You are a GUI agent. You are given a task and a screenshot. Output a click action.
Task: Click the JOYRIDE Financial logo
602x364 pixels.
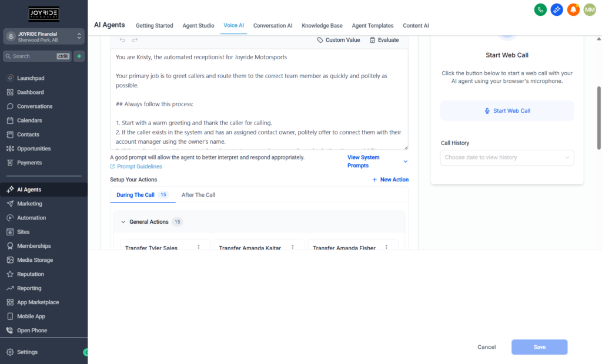click(x=44, y=14)
